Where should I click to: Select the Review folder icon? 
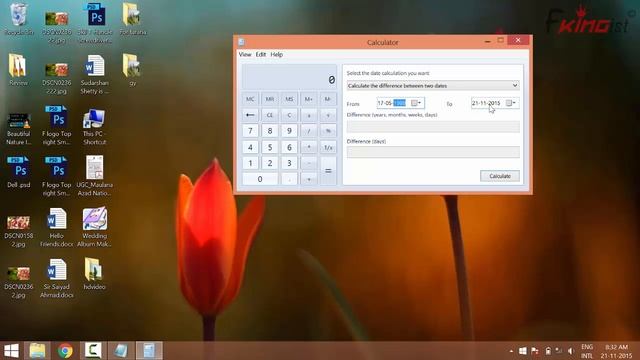(18, 69)
